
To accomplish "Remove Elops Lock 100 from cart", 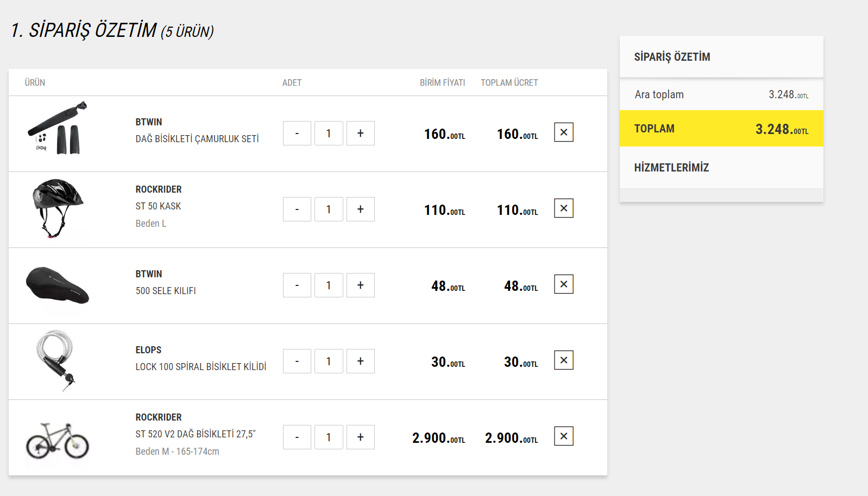I will tap(563, 360).
